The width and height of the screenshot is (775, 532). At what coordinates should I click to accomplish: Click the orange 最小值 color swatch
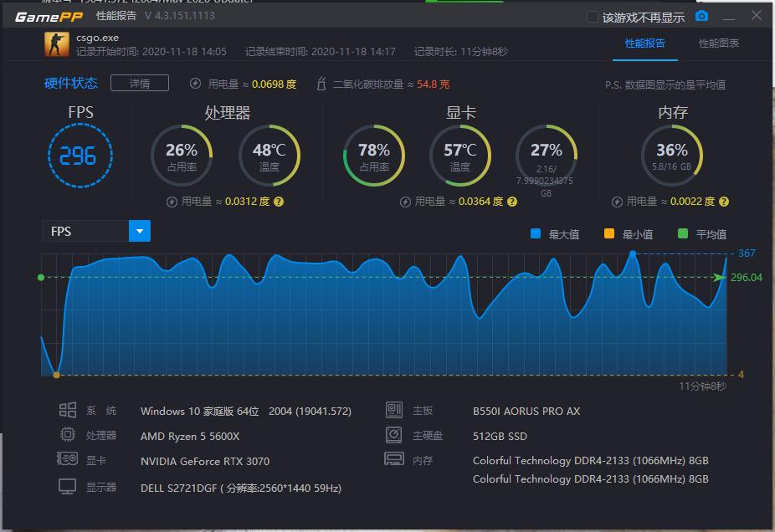coord(609,234)
